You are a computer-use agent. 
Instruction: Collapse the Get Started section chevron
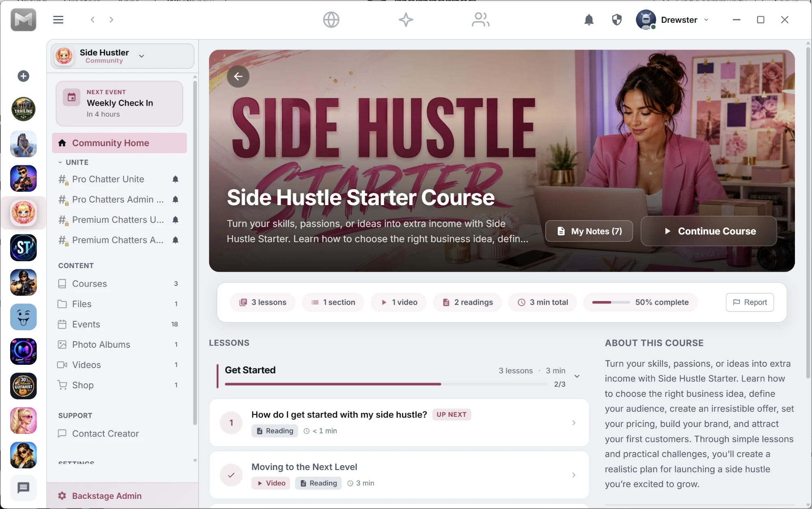(577, 376)
